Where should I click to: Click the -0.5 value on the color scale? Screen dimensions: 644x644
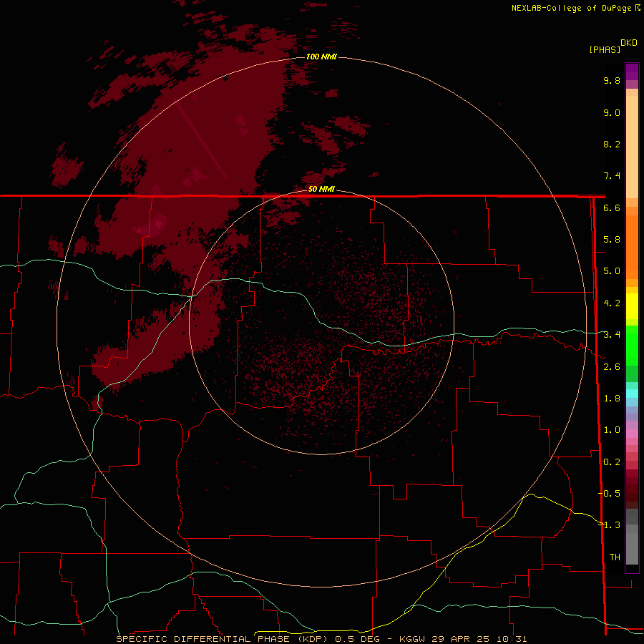(x=610, y=494)
